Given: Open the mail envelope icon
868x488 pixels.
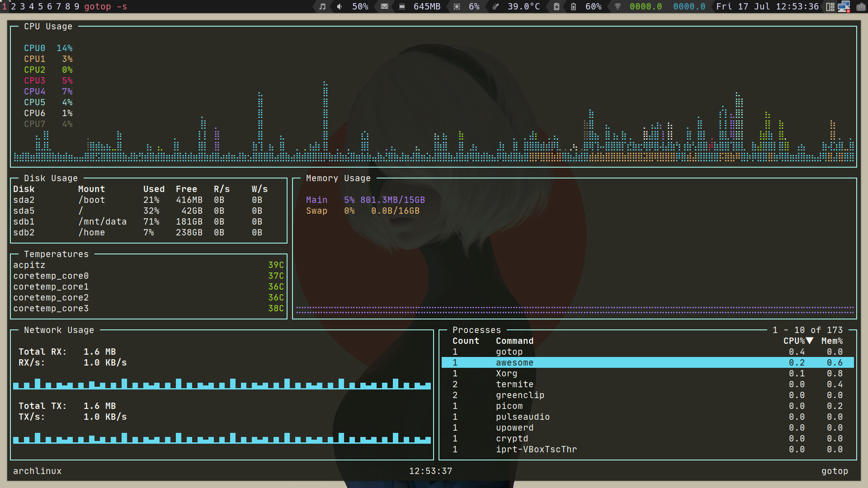Looking at the screenshot, I should [x=384, y=6].
